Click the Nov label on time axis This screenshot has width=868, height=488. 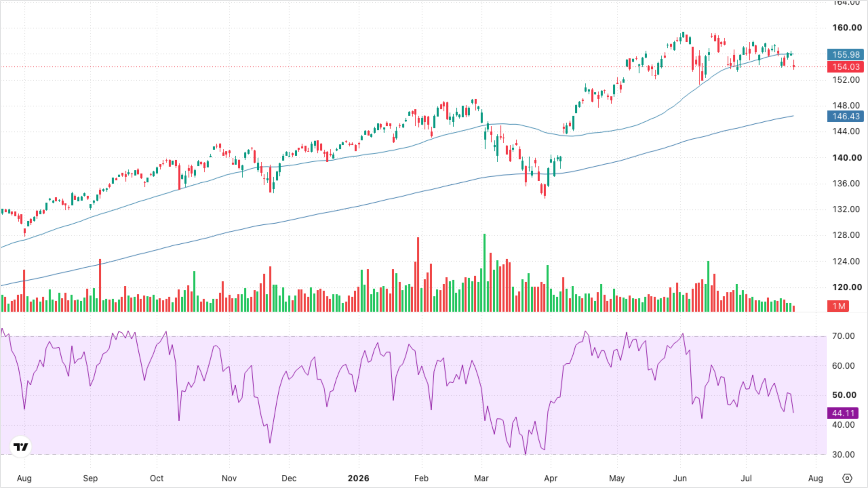[229, 478]
